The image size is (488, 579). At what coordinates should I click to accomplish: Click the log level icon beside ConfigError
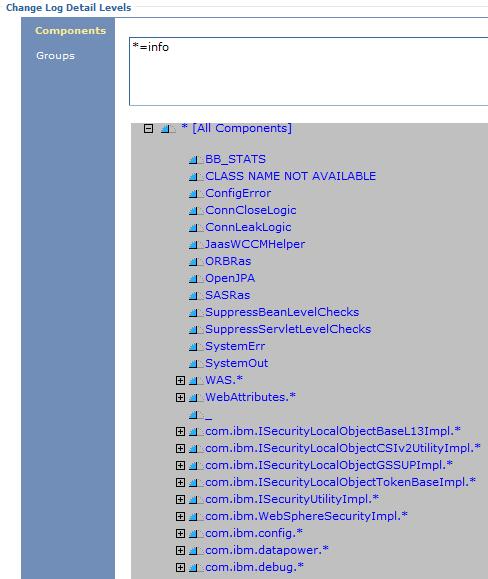195,193
